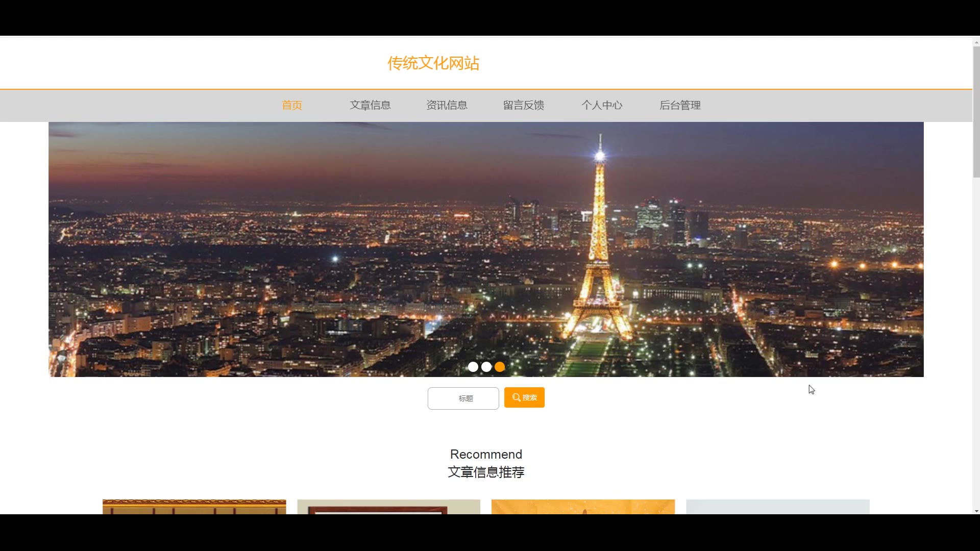Select the orange third carousel dot

pyautogui.click(x=500, y=367)
